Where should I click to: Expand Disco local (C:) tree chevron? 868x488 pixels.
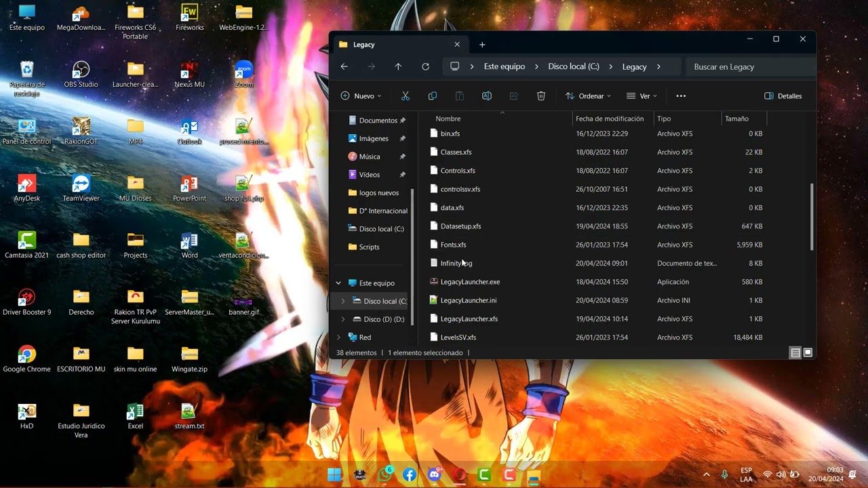(x=343, y=301)
